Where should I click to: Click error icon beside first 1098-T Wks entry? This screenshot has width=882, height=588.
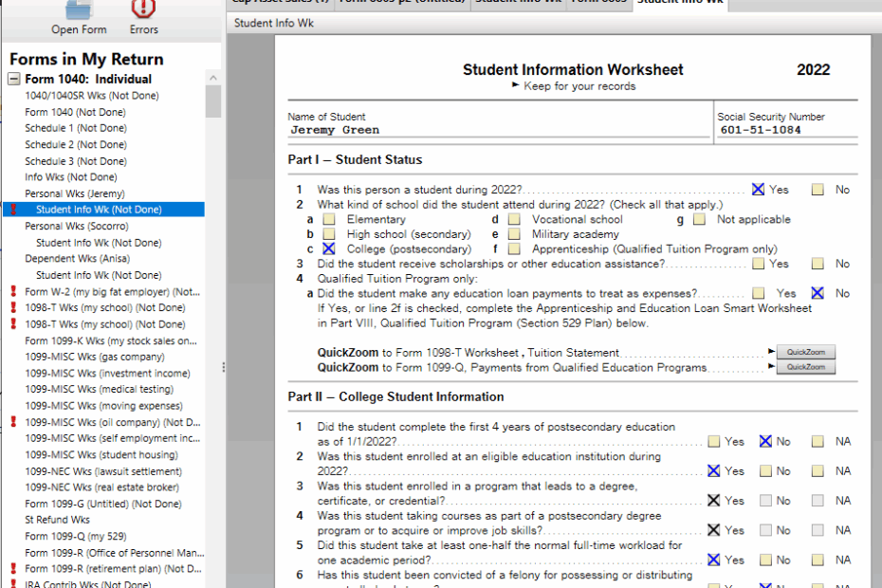point(12,307)
